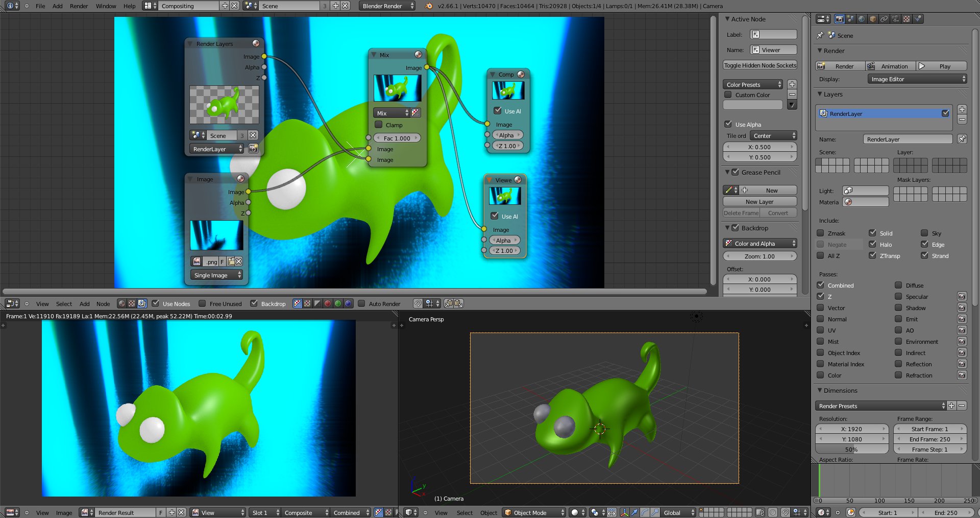Image resolution: width=980 pixels, height=518 pixels.
Task: Open the Image menu in image editor
Action: click(64, 512)
